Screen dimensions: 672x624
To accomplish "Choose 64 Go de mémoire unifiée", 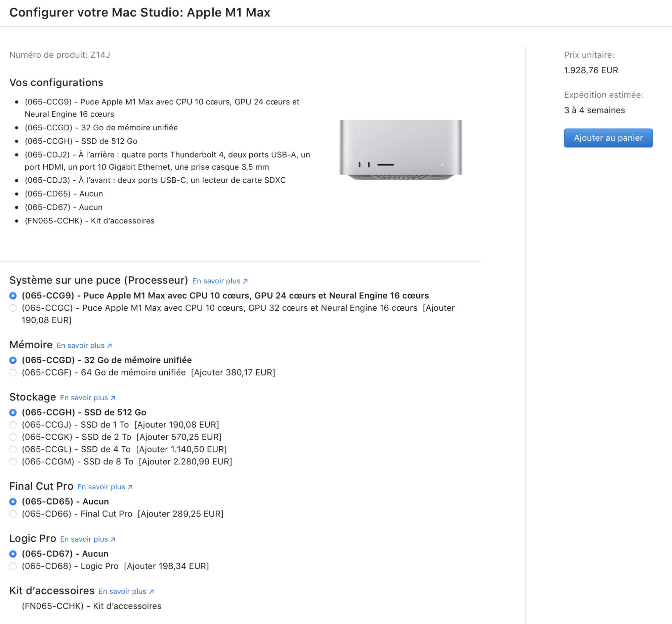I will point(13,372).
